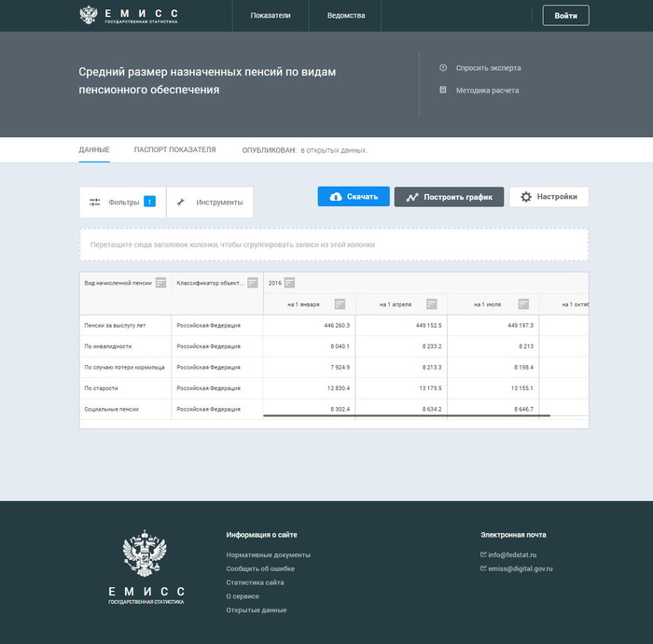Click the value 12 830.4 cell
The image size is (653, 644).
pyautogui.click(x=309, y=388)
